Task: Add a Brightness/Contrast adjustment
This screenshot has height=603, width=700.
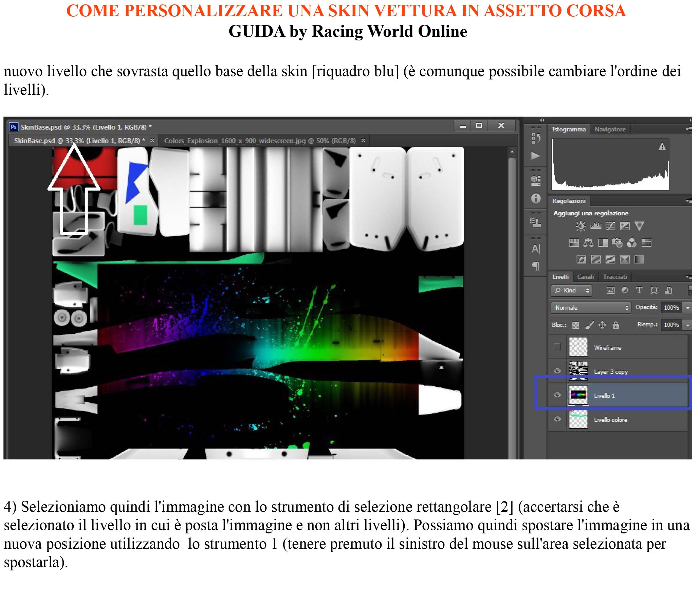Action: click(x=581, y=226)
